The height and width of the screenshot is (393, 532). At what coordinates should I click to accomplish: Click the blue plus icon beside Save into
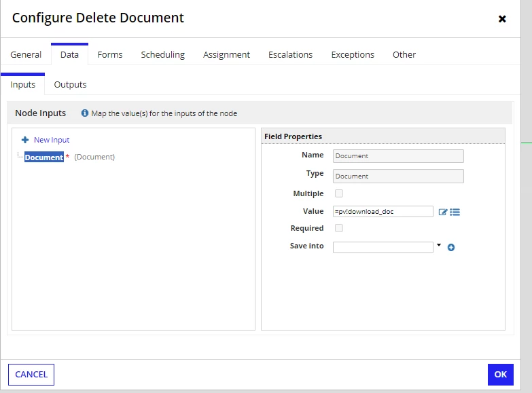click(x=451, y=248)
